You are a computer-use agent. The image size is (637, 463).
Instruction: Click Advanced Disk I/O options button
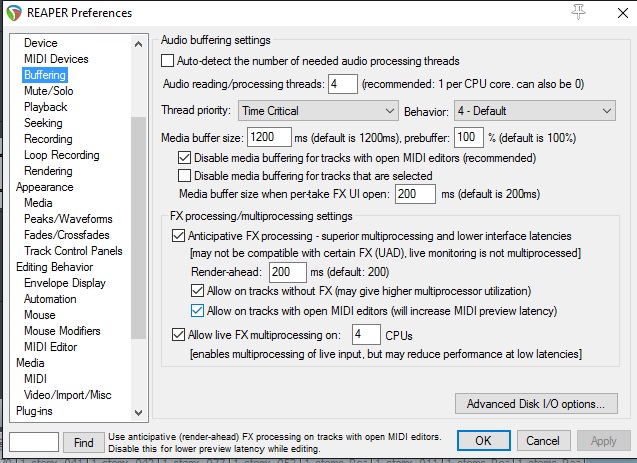point(535,404)
